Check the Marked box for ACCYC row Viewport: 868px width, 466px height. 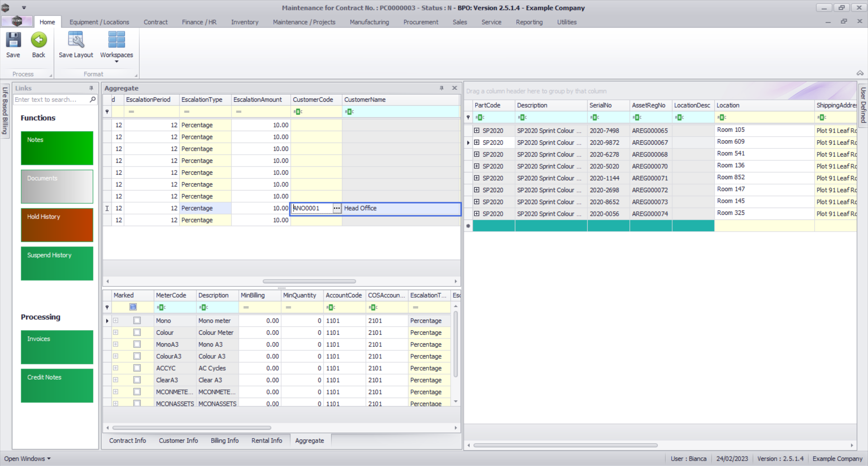coord(137,368)
